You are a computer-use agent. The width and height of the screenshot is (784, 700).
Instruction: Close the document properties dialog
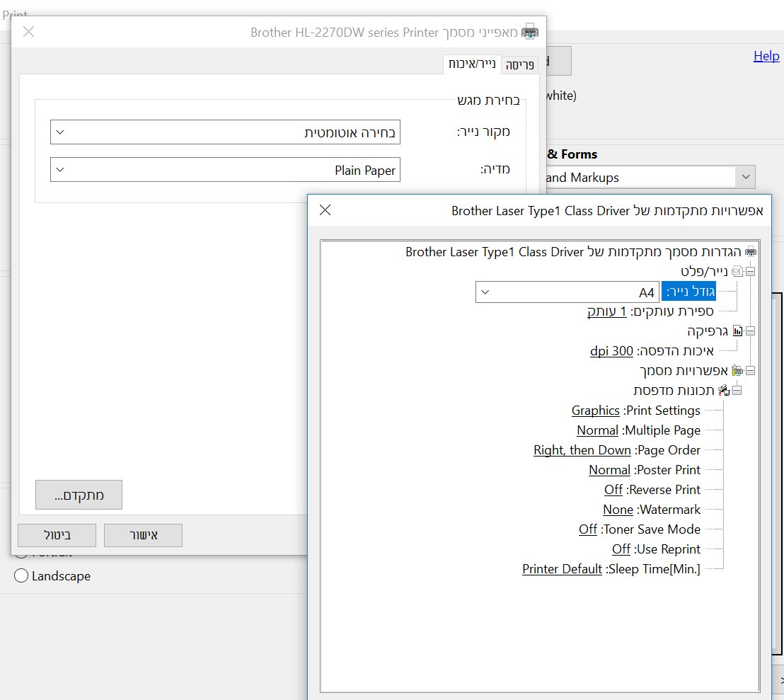pyautogui.click(x=28, y=32)
